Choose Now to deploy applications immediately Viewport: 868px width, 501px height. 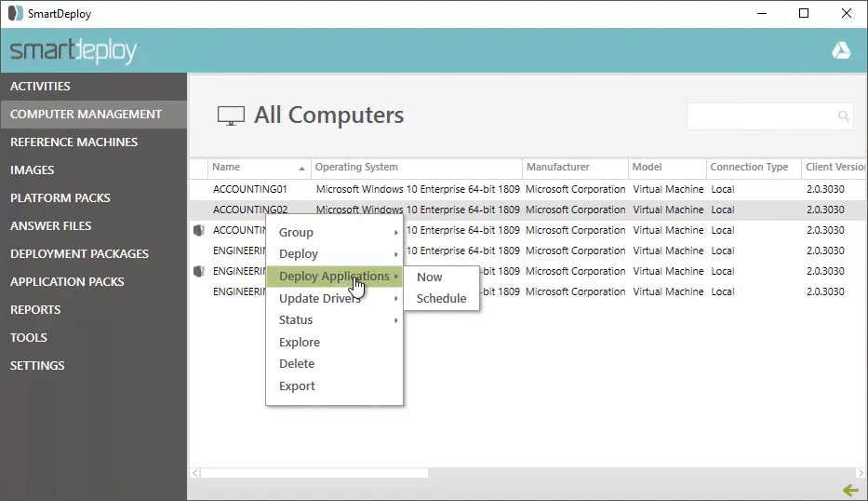click(x=430, y=278)
